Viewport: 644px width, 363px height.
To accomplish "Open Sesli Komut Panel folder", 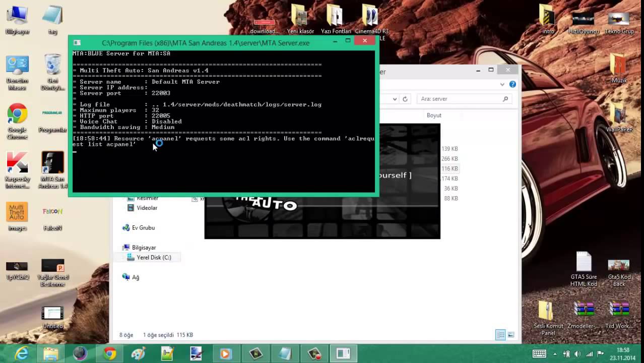I will coord(548,318).
